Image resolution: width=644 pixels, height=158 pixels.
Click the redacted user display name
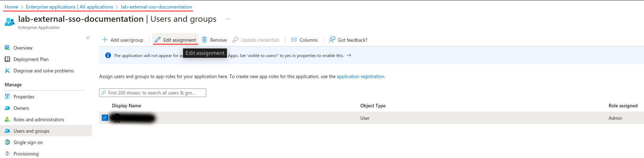pos(133,118)
